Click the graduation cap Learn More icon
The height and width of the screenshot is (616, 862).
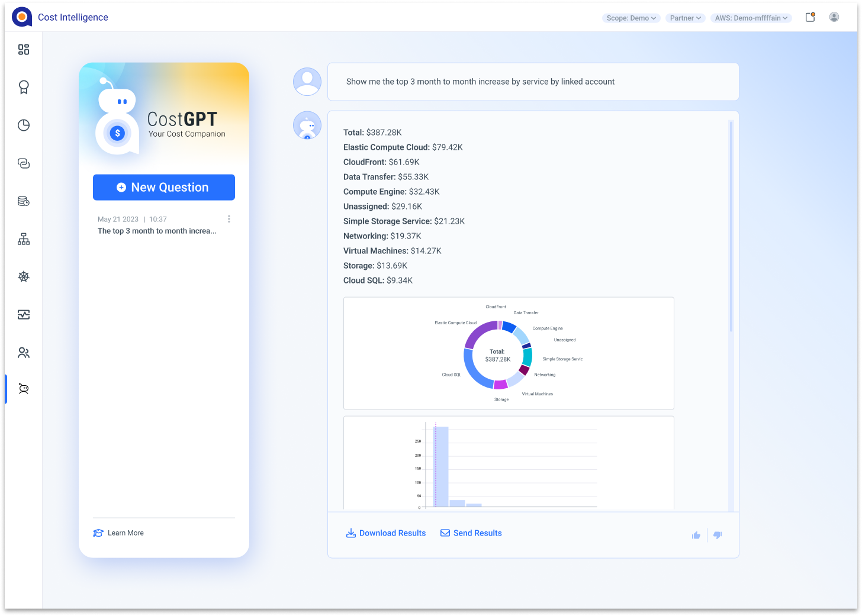point(98,533)
